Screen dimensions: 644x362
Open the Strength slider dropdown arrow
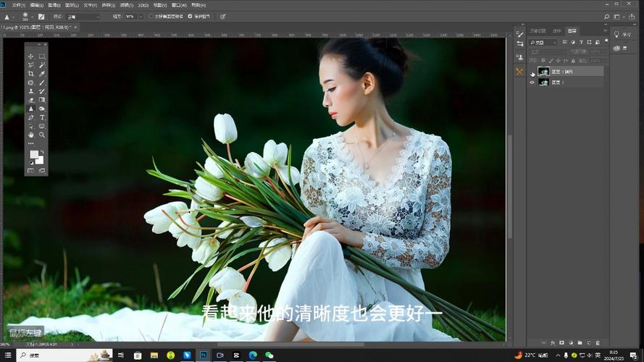click(x=141, y=17)
